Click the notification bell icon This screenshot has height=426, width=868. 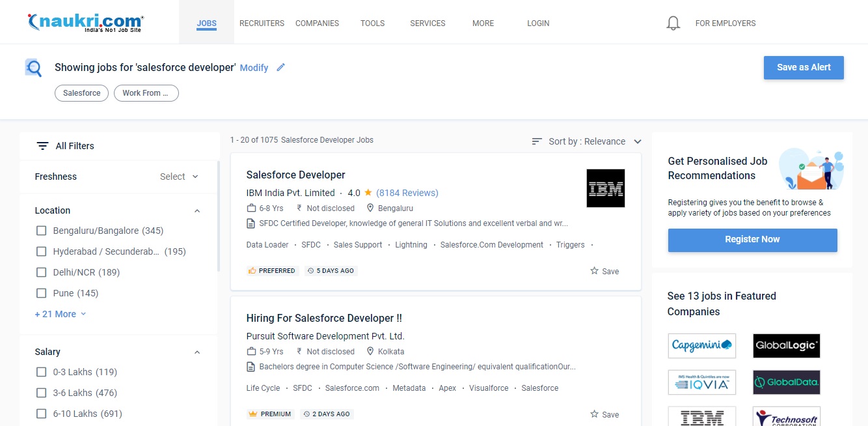coord(673,23)
